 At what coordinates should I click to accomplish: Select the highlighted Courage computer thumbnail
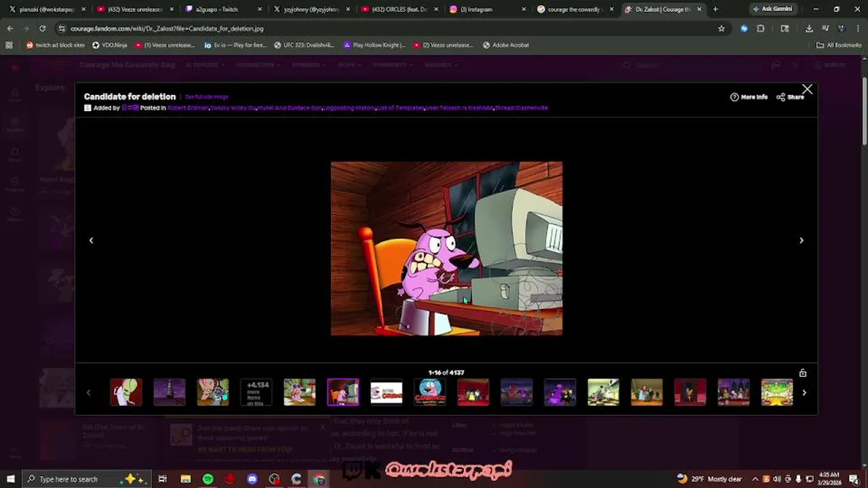[x=343, y=392]
